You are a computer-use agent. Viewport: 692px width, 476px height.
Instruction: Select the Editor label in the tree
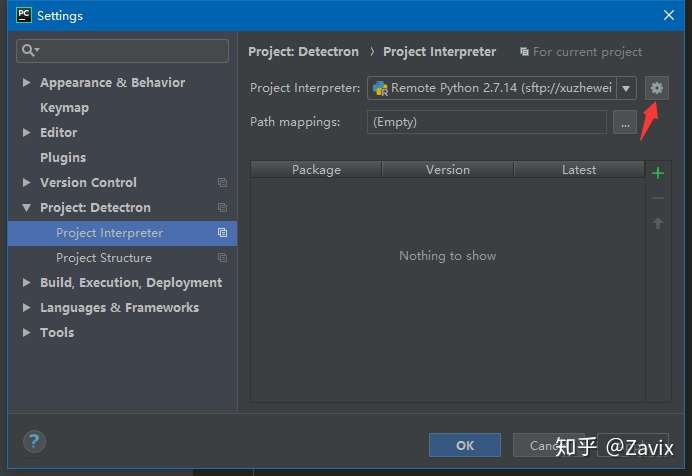click(59, 132)
